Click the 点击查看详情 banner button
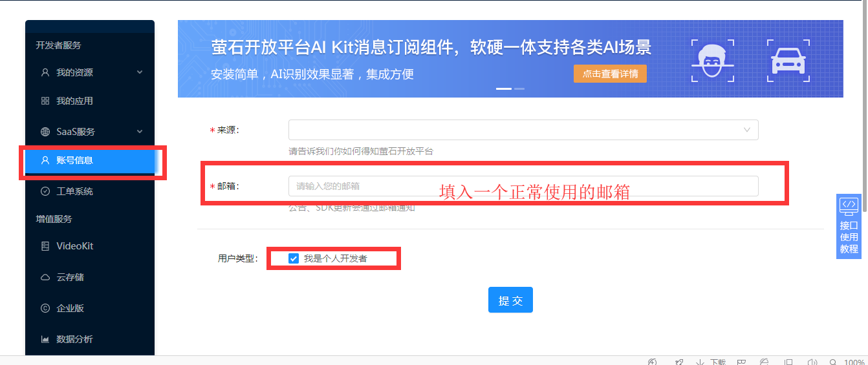The height and width of the screenshot is (365, 868). pos(610,74)
